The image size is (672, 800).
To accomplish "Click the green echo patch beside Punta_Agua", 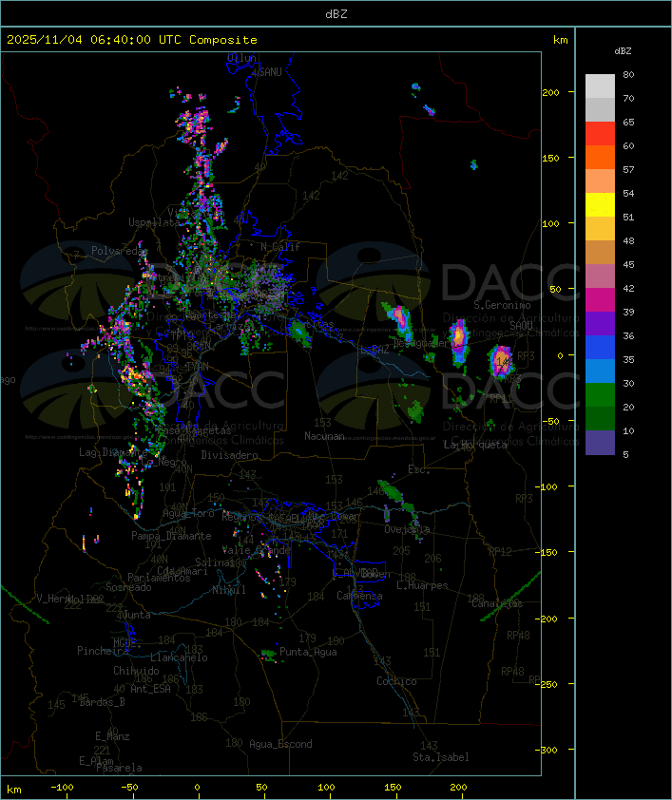I will 269,655.
